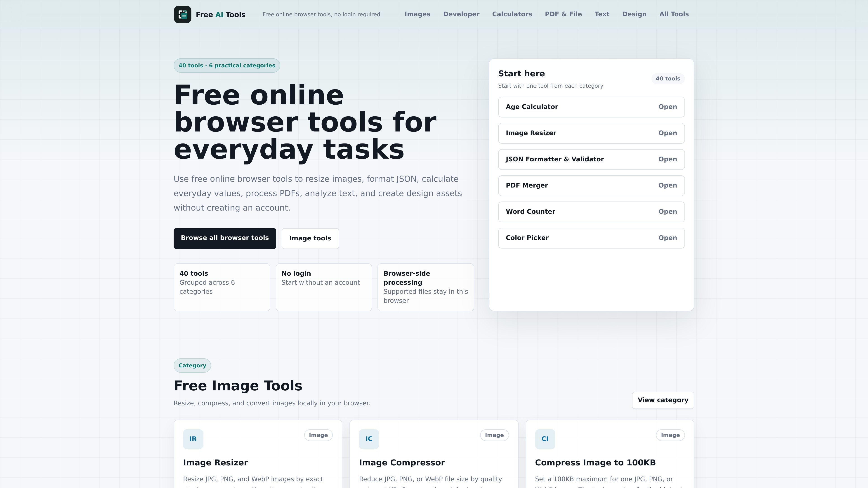Go to All Tools in navigation

(674, 14)
